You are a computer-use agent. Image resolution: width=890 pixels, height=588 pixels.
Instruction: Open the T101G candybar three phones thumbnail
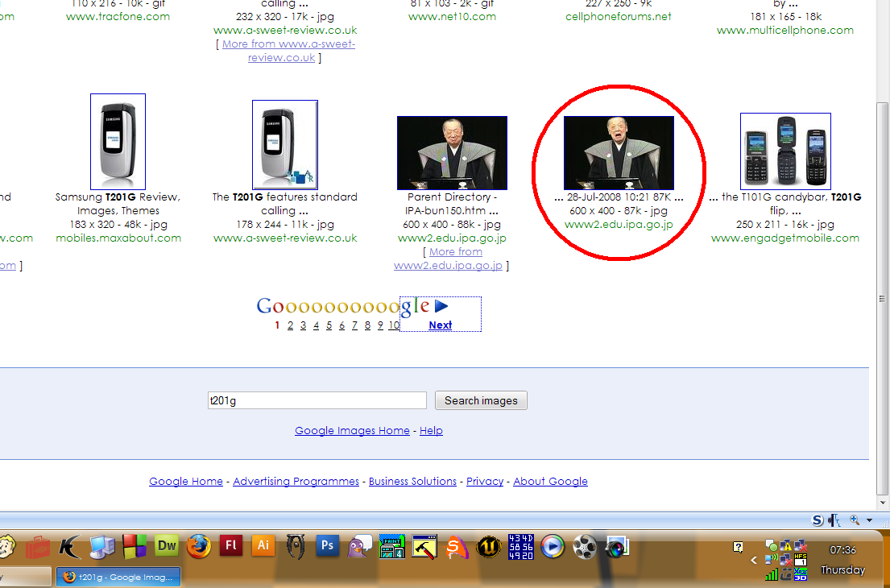coord(785,151)
